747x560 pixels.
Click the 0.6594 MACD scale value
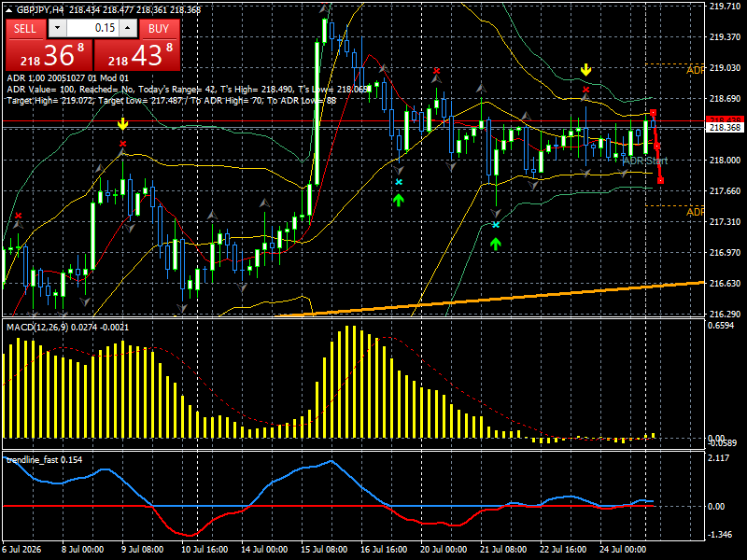click(721, 325)
